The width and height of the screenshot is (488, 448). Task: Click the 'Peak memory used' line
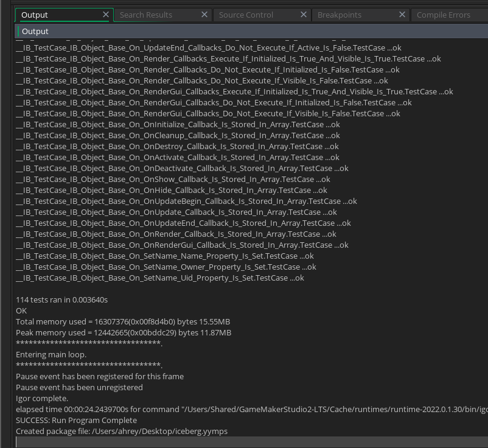tap(124, 332)
